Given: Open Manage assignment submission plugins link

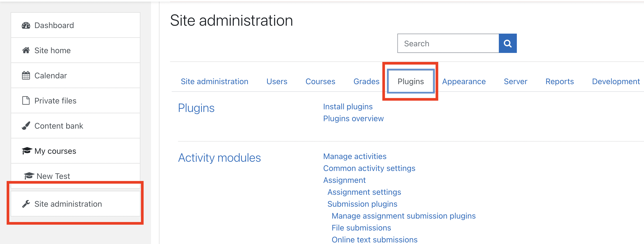Looking at the screenshot, I should point(404,216).
